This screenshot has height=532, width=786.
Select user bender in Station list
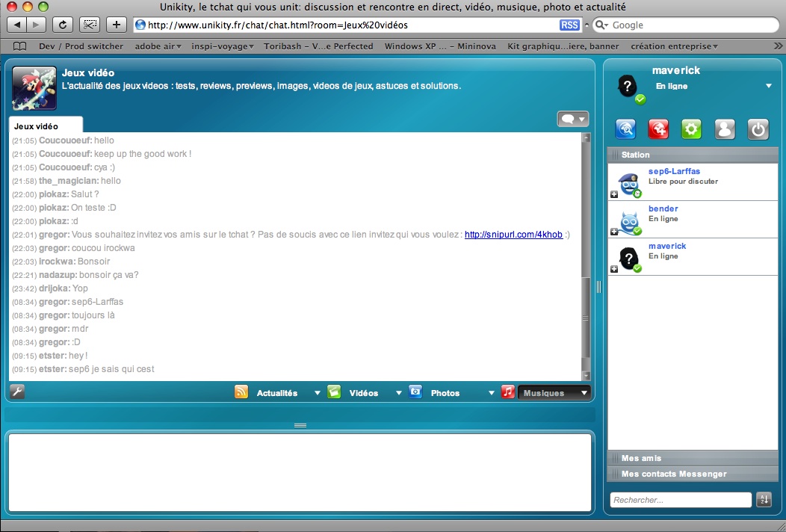(x=693, y=220)
